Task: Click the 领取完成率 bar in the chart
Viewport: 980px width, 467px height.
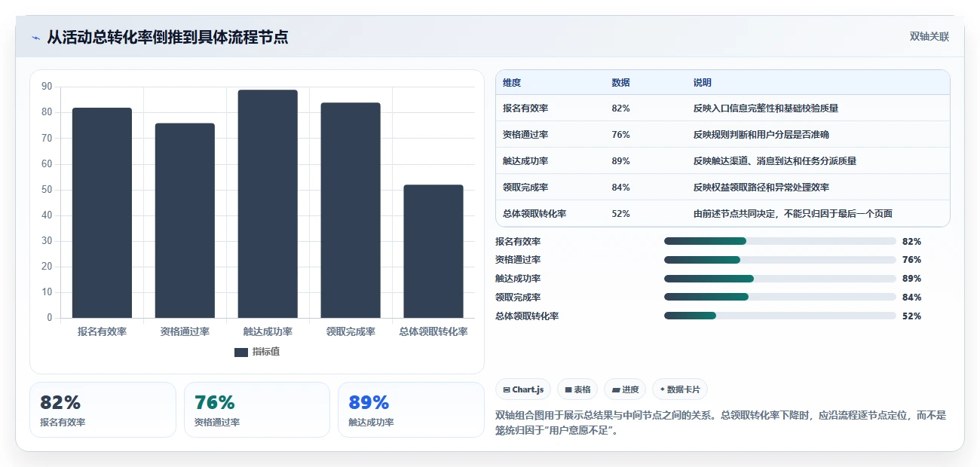Action: 351,210
